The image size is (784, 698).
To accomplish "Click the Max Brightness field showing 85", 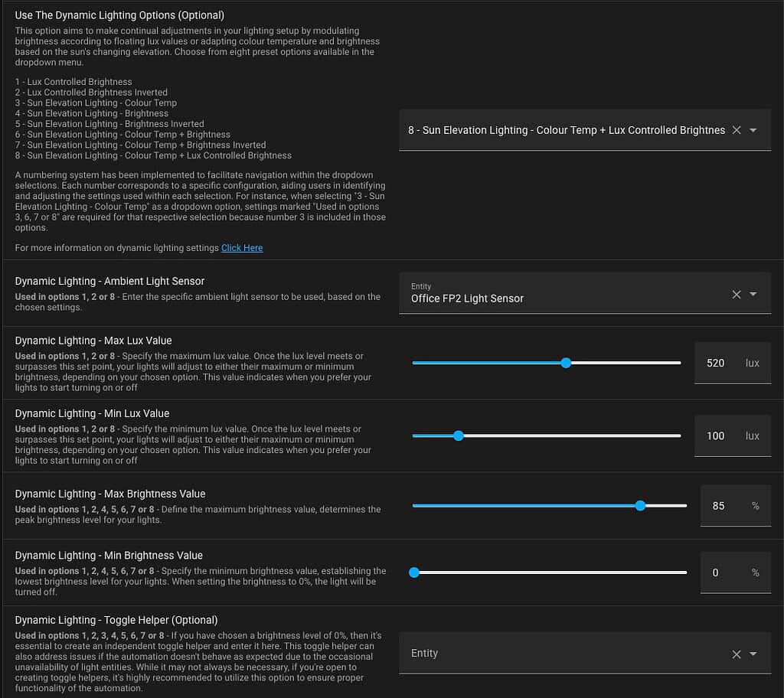I will pos(736,506).
